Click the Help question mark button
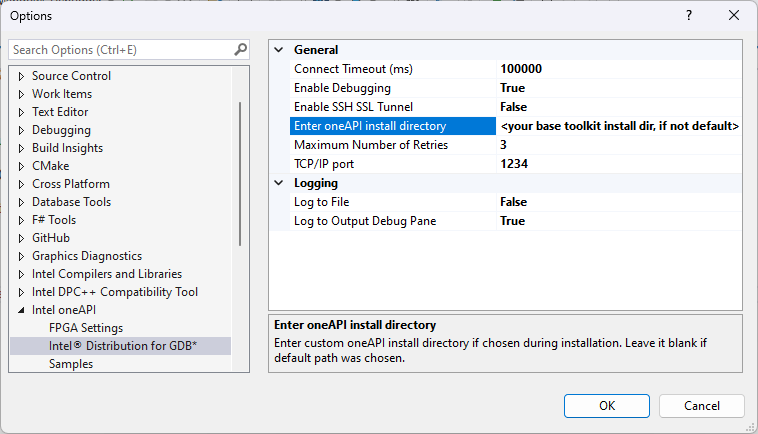Viewport: 758px width, 434px height. tap(689, 16)
